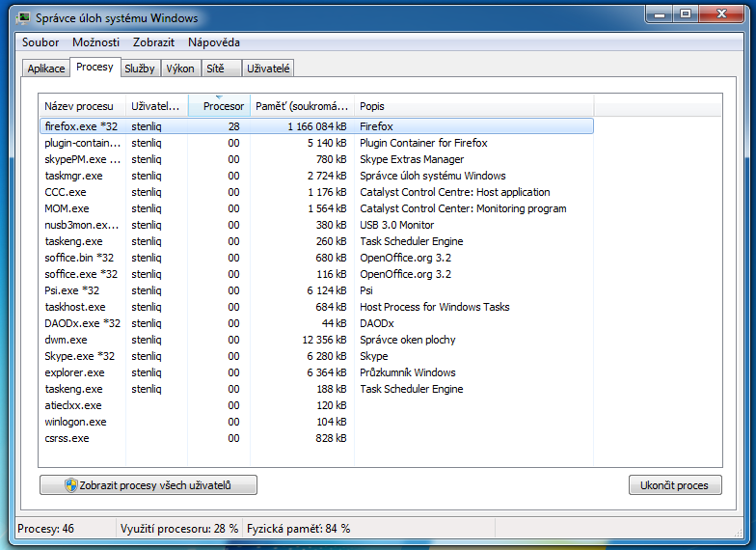
Task: Click Catalyst Control Centre: Host application description
Action: [x=455, y=192]
